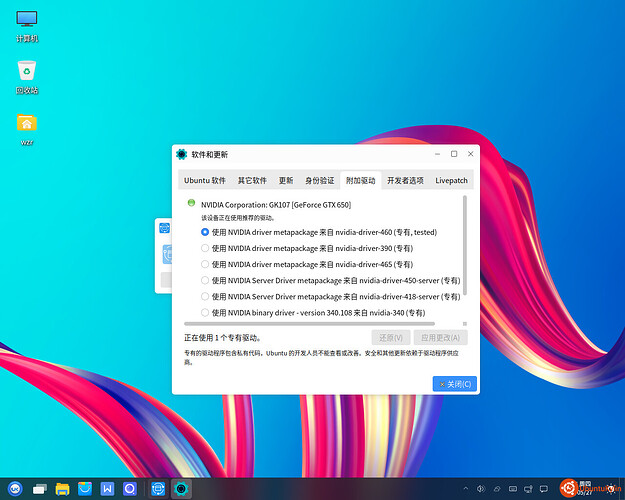Open the 开发者选项 tab
The height and width of the screenshot is (500, 625).
coord(405,180)
